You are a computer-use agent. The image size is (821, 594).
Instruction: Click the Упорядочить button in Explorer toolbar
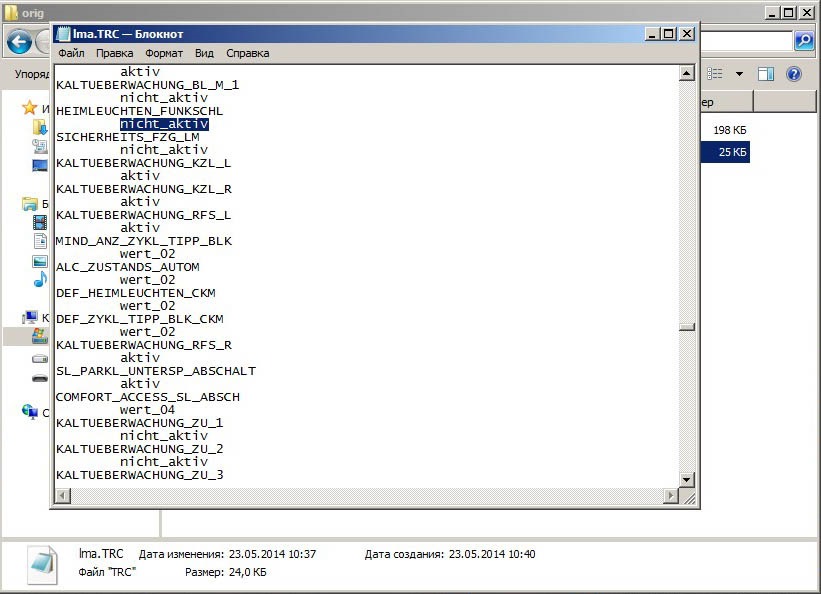pos(31,74)
